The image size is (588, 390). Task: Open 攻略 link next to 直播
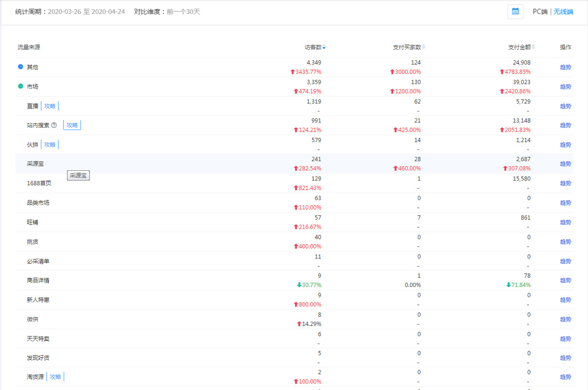click(50, 106)
